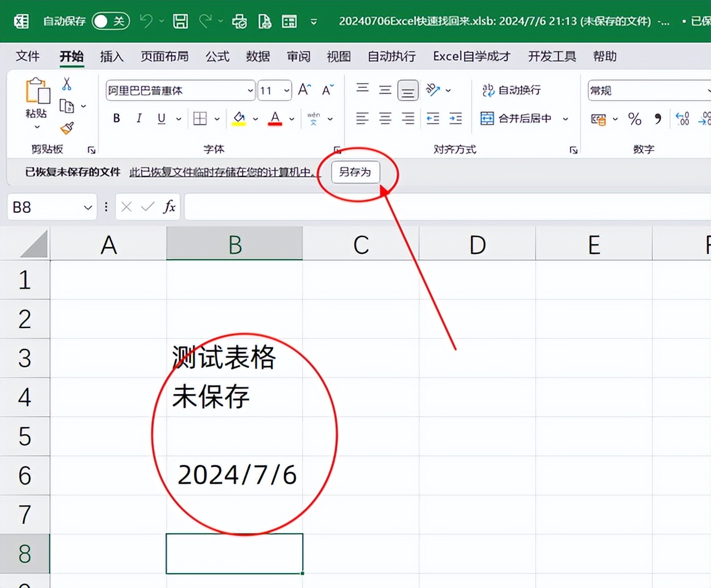Screen dimensions: 711x588
Task: Select the column D header
Action: (478, 245)
